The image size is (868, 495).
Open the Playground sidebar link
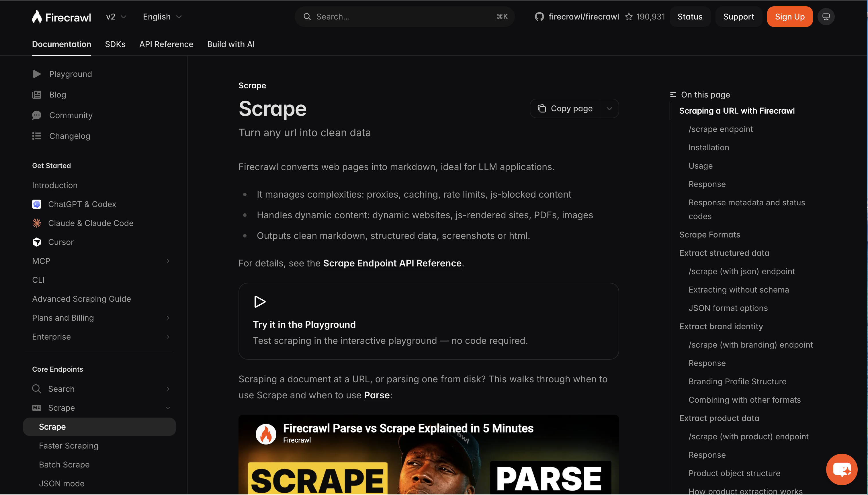(70, 74)
